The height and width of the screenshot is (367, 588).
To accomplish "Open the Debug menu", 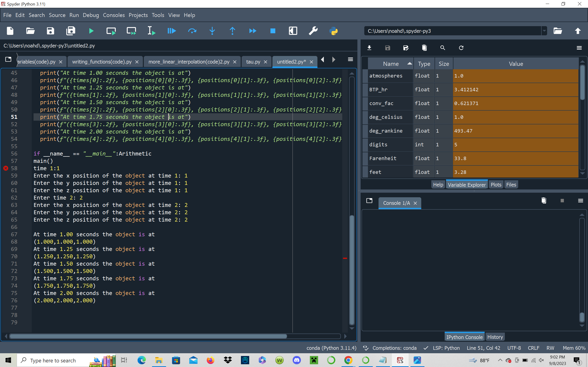I will [x=91, y=15].
